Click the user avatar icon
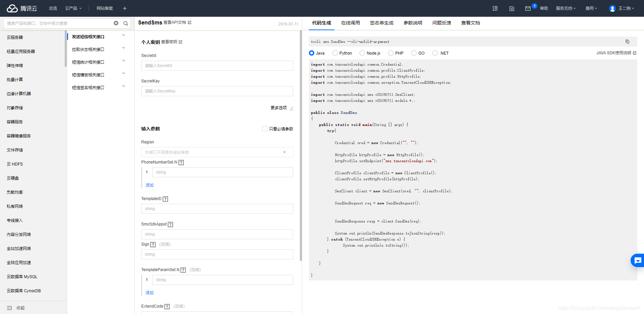Viewport: 644px width, 314px height. (612, 8)
